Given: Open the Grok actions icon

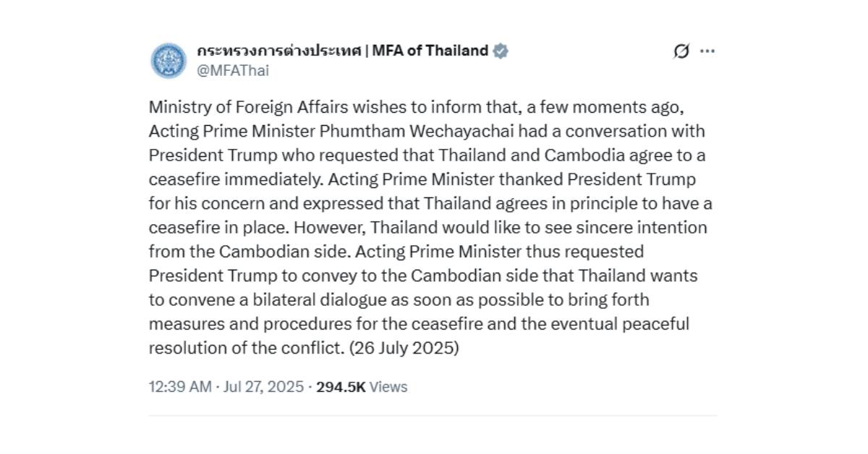Looking at the screenshot, I should (681, 51).
